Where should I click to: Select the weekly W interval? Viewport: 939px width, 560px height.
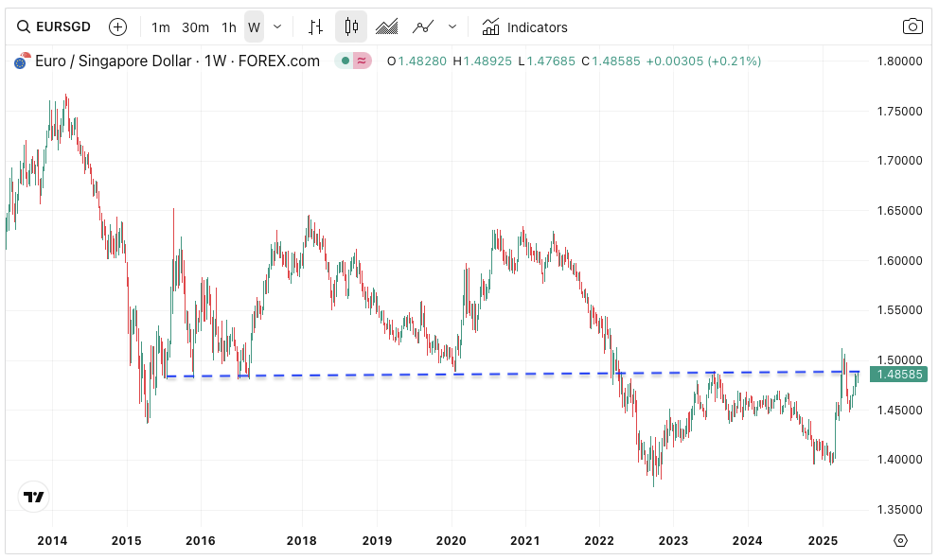tap(254, 27)
